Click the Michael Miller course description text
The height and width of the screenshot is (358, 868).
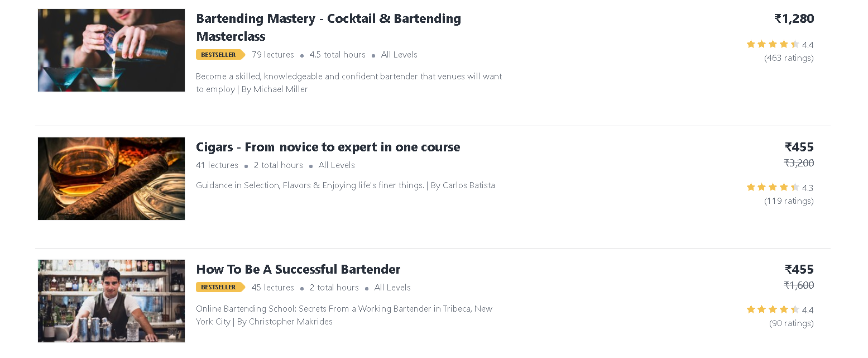point(349,83)
